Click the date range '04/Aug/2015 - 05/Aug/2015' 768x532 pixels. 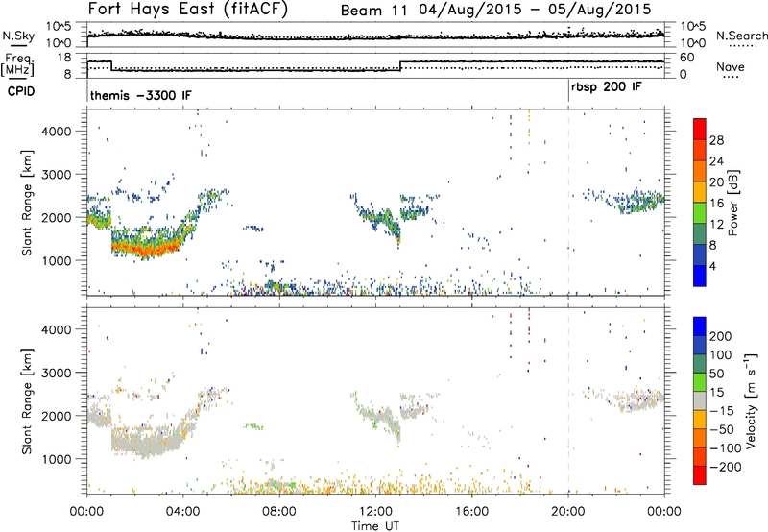tap(535, 10)
